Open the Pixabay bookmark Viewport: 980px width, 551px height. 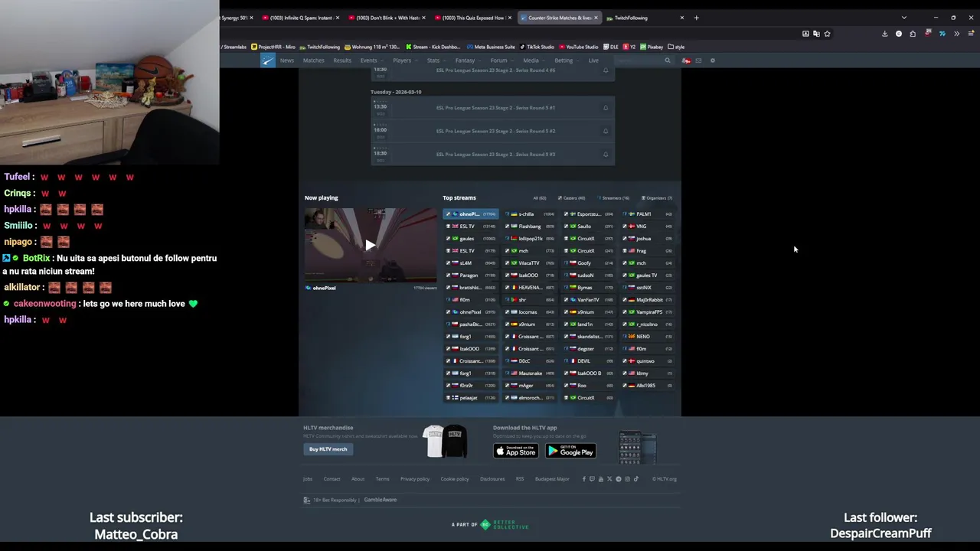652,47
